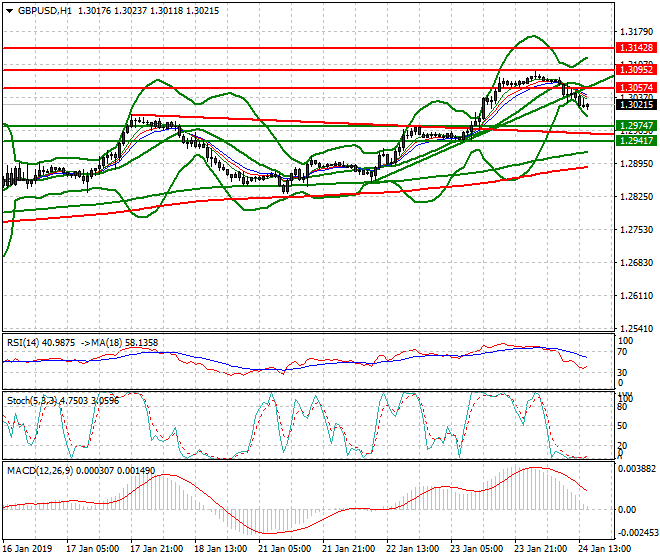Select the 1.31428 red price level label
Screen dimensions: 660x560
pos(636,48)
